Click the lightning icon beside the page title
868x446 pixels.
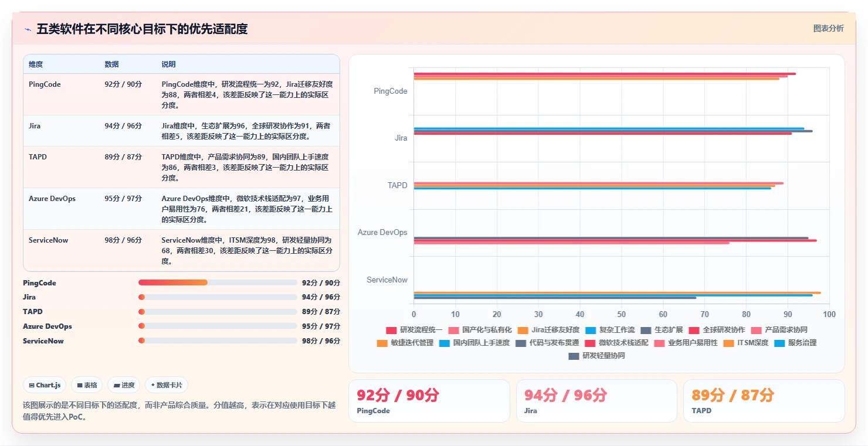[x=28, y=29]
